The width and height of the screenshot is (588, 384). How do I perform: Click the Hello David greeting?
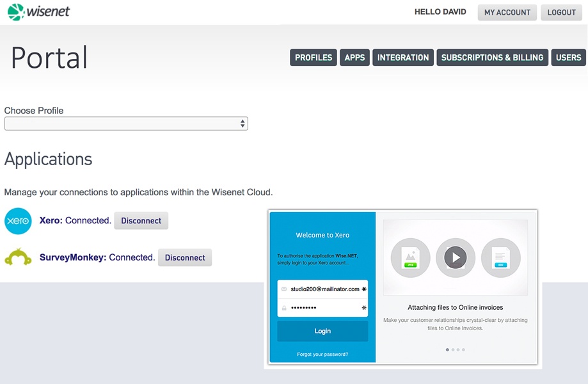tap(440, 12)
